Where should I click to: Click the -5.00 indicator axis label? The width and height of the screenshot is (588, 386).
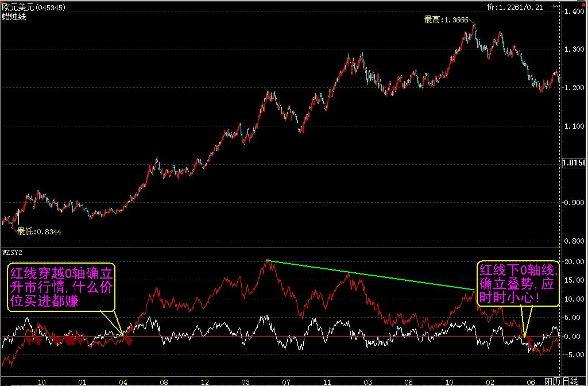pos(574,354)
